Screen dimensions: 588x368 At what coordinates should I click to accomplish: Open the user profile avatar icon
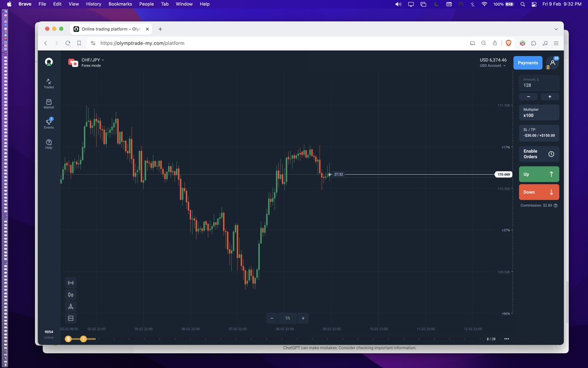pos(552,63)
